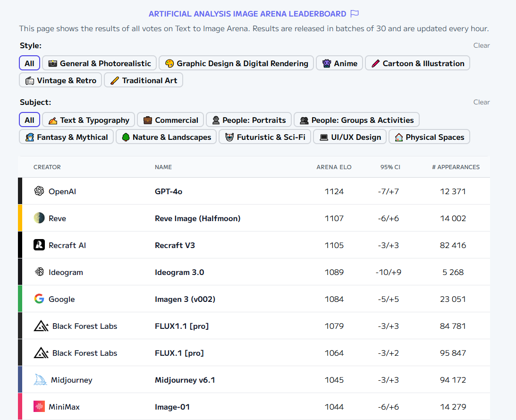The height and width of the screenshot is (420, 516).
Task: Click Black Forest Labs logo in FLUX1.1 row
Action: pyautogui.click(x=41, y=326)
